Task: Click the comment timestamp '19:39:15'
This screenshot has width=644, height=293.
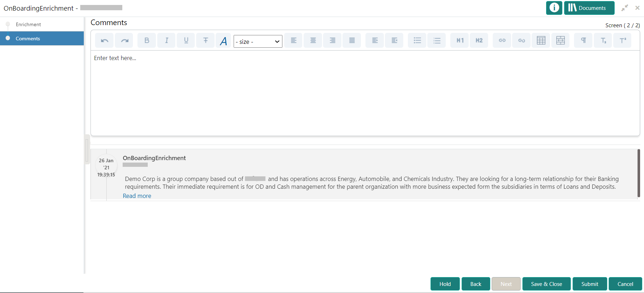Action: 106,175
